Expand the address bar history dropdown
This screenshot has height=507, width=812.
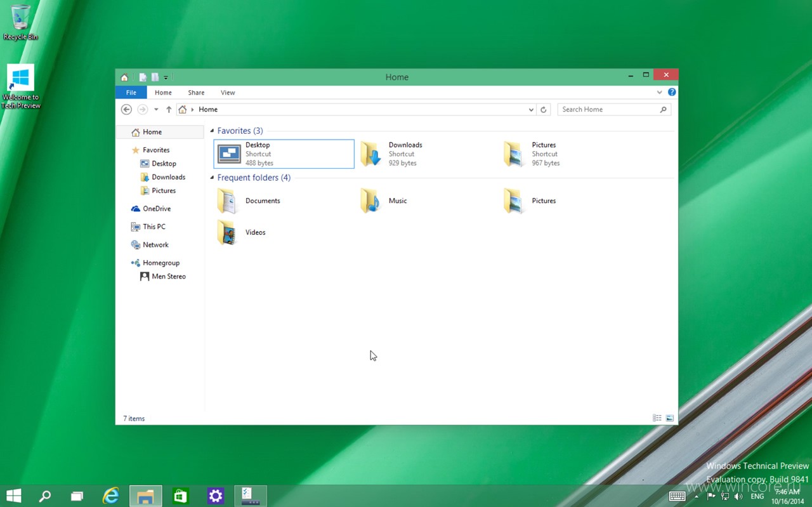pyautogui.click(x=531, y=110)
